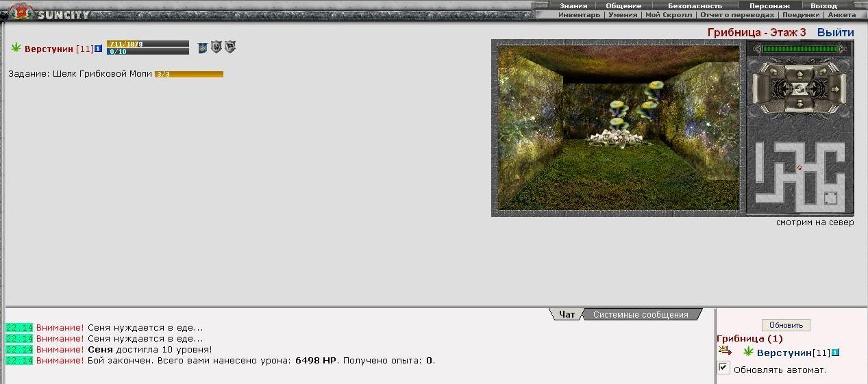The height and width of the screenshot is (384, 868).
Task: Click the bone pile in the dungeon view
Action: [615, 138]
